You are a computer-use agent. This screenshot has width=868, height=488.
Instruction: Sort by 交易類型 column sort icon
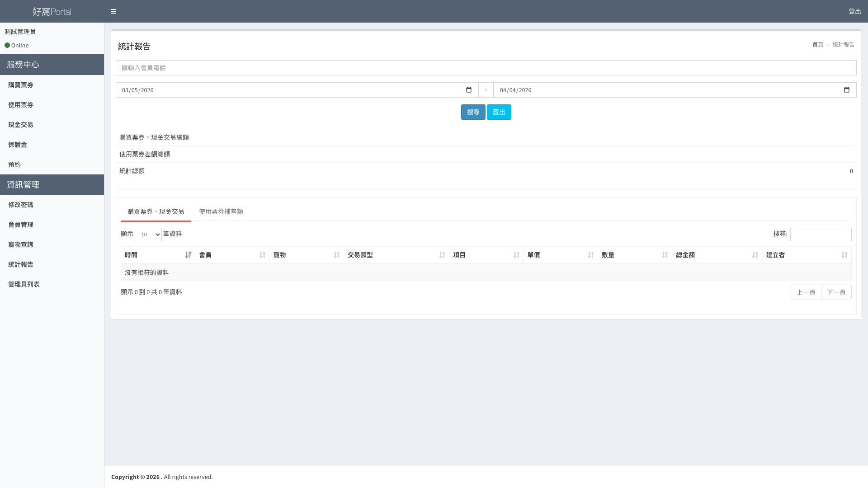click(x=442, y=255)
